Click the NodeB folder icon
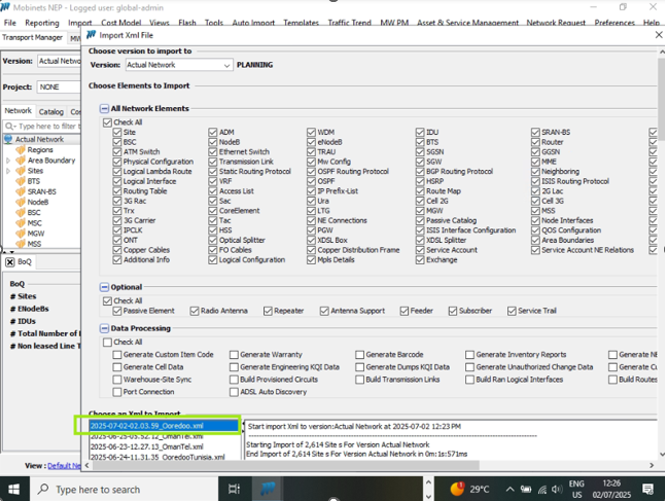The width and height of the screenshot is (665, 501). pyautogui.click(x=20, y=202)
